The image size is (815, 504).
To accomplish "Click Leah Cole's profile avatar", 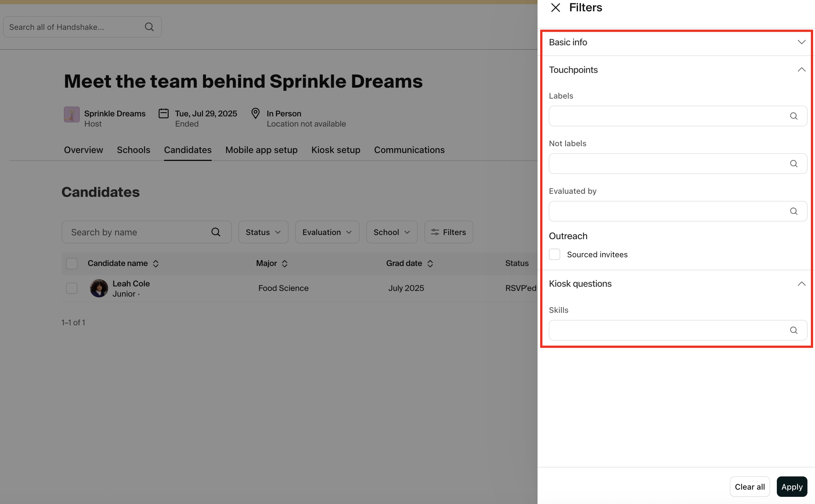I will pos(99,288).
